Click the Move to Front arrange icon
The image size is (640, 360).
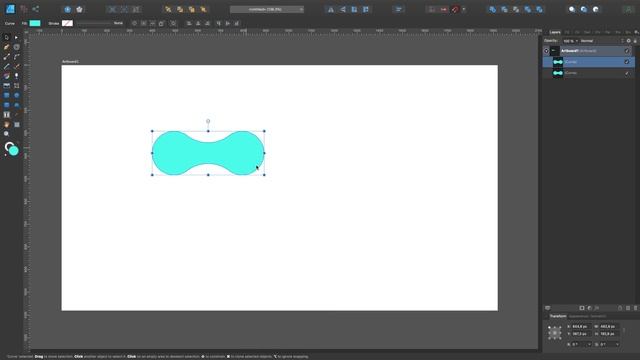tap(203, 9)
